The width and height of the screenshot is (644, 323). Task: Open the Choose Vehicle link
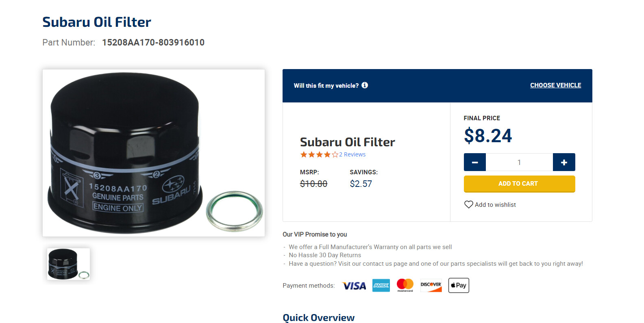555,85
